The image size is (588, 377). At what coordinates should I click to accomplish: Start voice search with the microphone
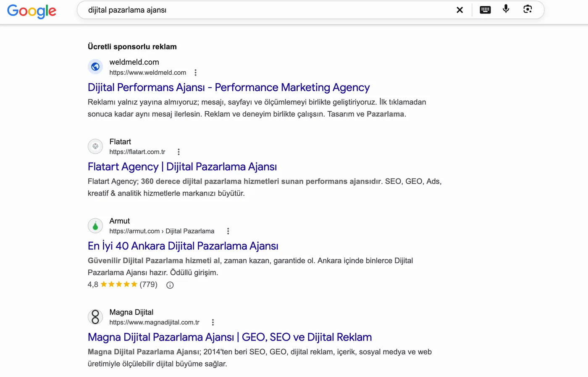click(506, 9)
